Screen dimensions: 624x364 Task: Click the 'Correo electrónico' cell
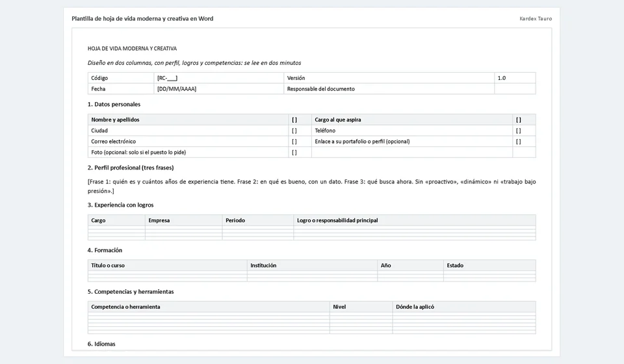(188, 141)
